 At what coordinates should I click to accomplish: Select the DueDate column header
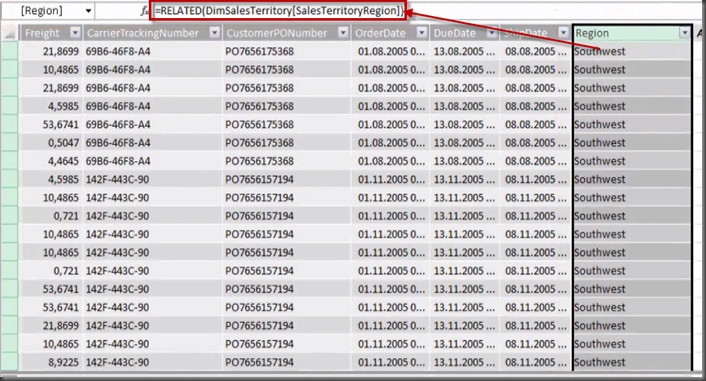tap(454, 33)
